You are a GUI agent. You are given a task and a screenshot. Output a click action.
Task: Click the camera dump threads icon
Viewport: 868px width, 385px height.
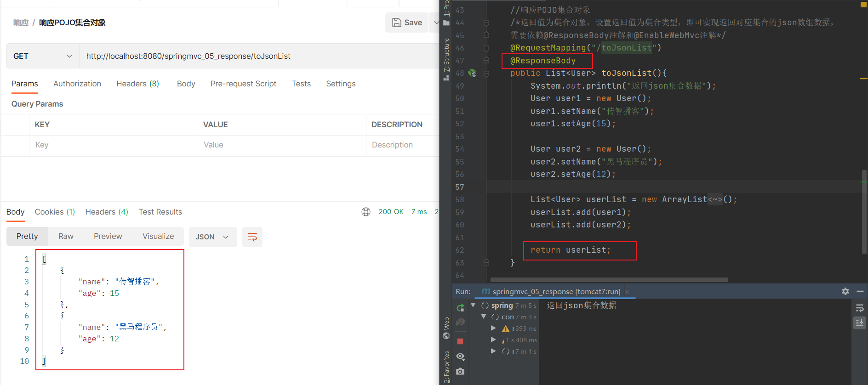[460, 371]
